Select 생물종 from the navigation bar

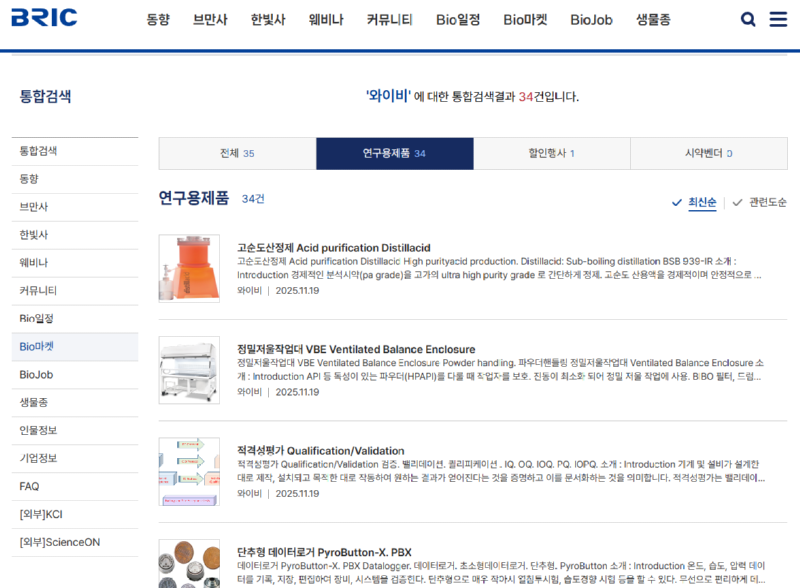pyautogui.click(x=654, y=18)
